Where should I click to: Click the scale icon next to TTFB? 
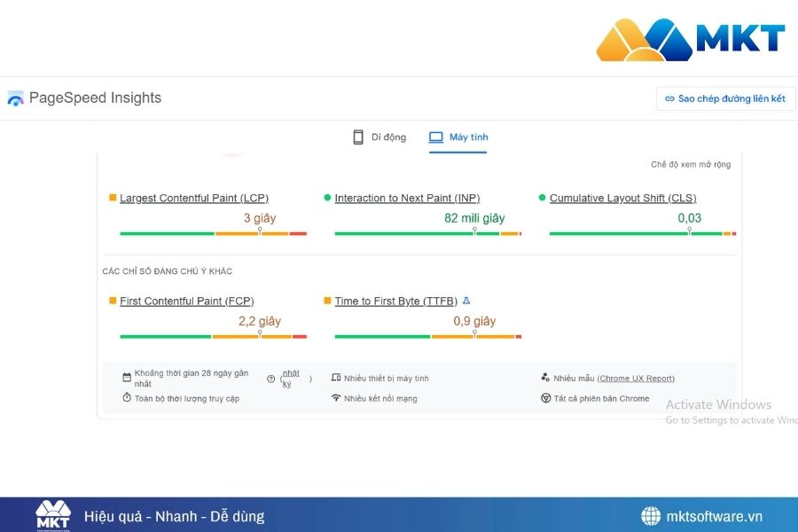coord(465,301)
